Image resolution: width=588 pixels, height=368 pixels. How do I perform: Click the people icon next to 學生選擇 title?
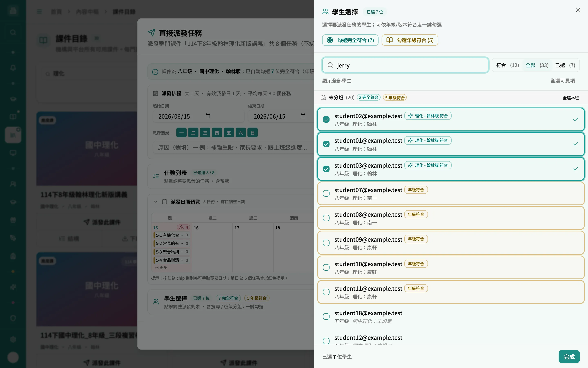click(x=325, y=12)
